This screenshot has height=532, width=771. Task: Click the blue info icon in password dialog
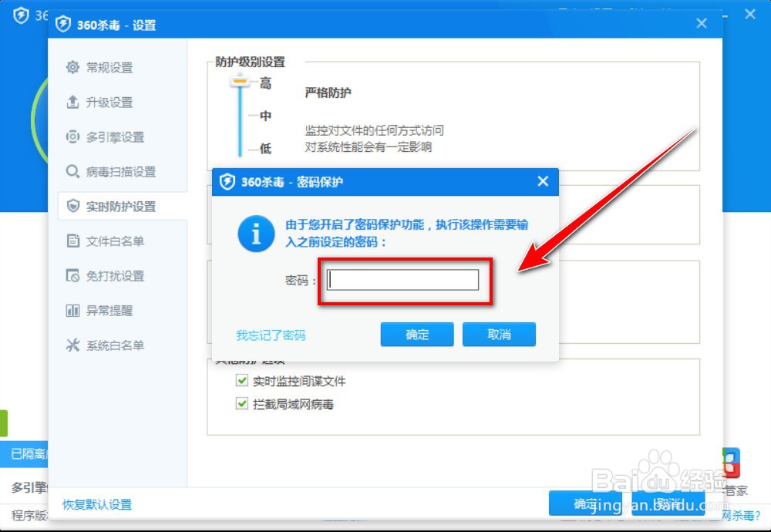click(256, 234)
